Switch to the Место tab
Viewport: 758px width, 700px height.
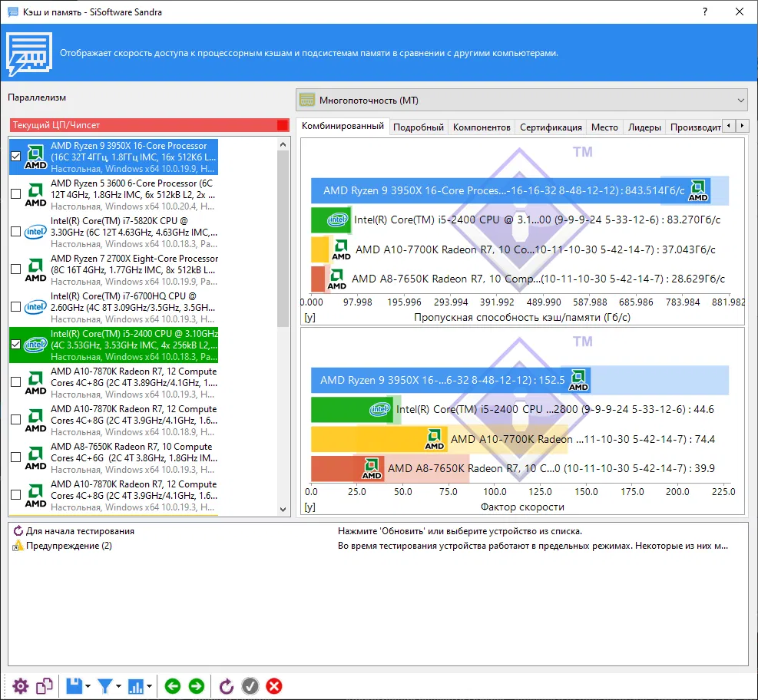point(604,127)
